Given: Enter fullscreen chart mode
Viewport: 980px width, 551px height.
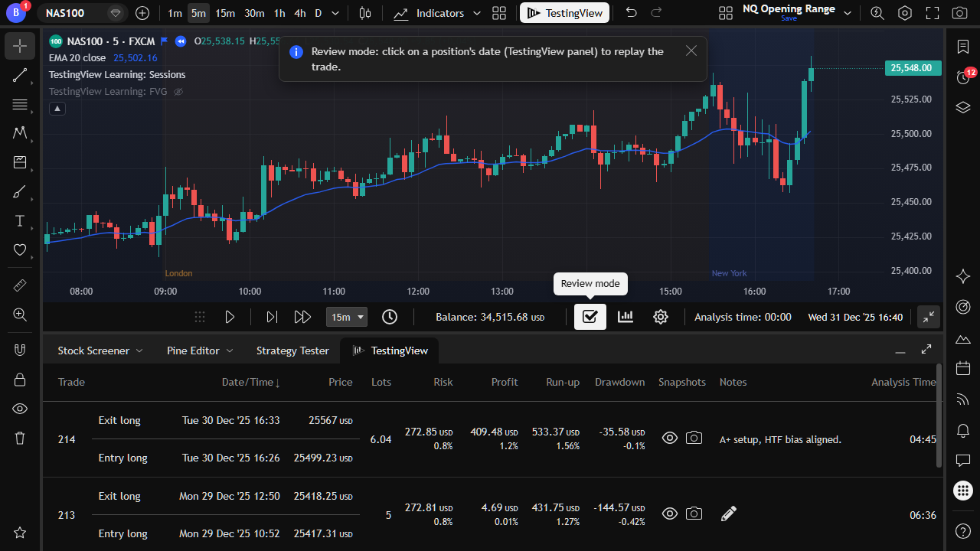Looking at the screenshot, I should (933, 13).
